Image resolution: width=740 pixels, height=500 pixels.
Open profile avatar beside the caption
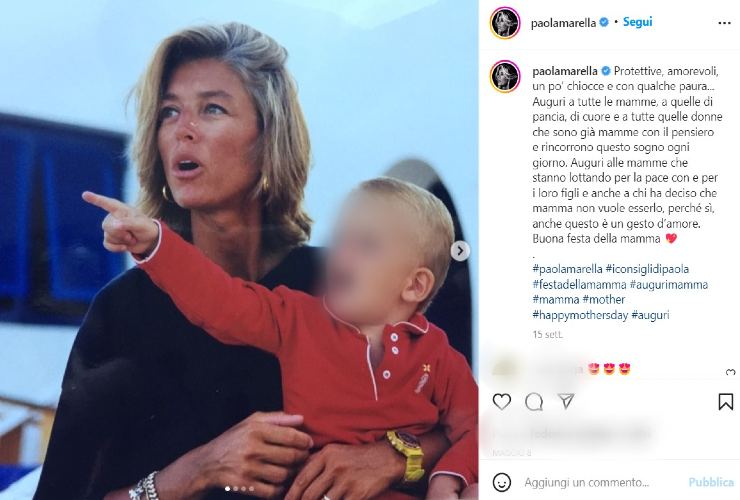coord(505,76)
